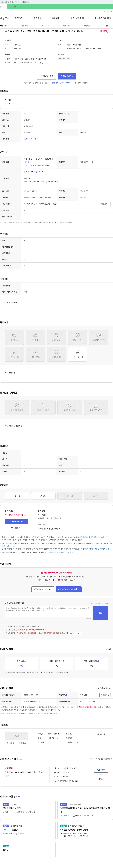Click the info icon beside 빅데이터 추천 정보
Viewport: 113px width, 868px height.
(x=19, y=797)
